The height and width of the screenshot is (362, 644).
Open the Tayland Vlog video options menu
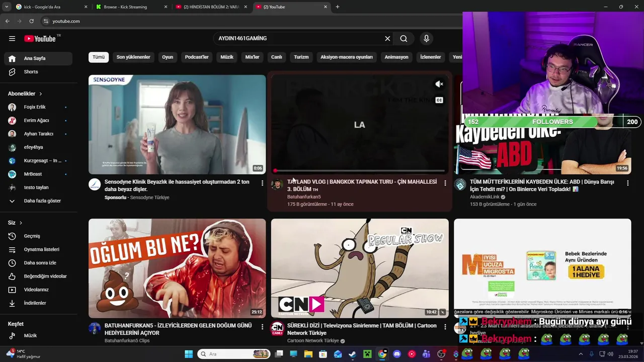[445, 183]
